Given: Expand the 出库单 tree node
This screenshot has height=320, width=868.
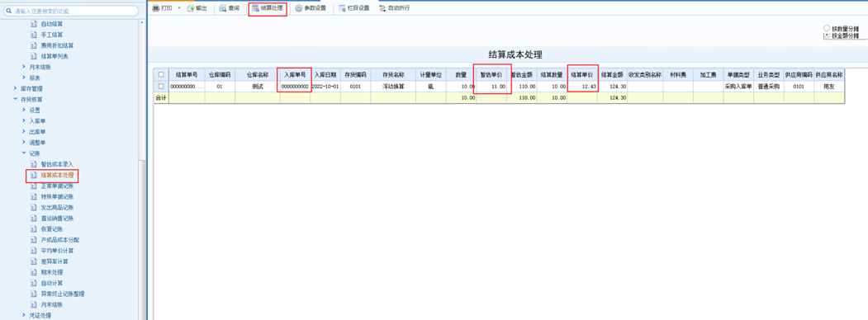Looking at the screenshot, I should [24, 131].
